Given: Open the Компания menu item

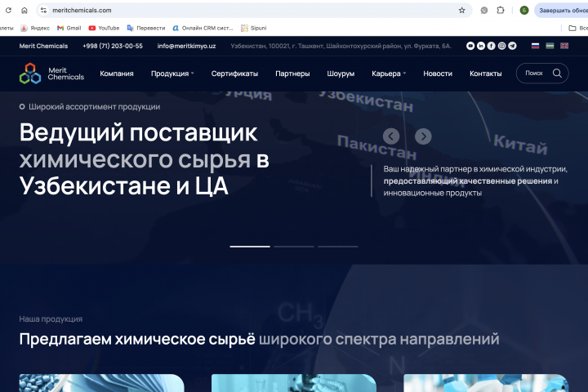Looking at the screenshot, I should coord(117,73).
